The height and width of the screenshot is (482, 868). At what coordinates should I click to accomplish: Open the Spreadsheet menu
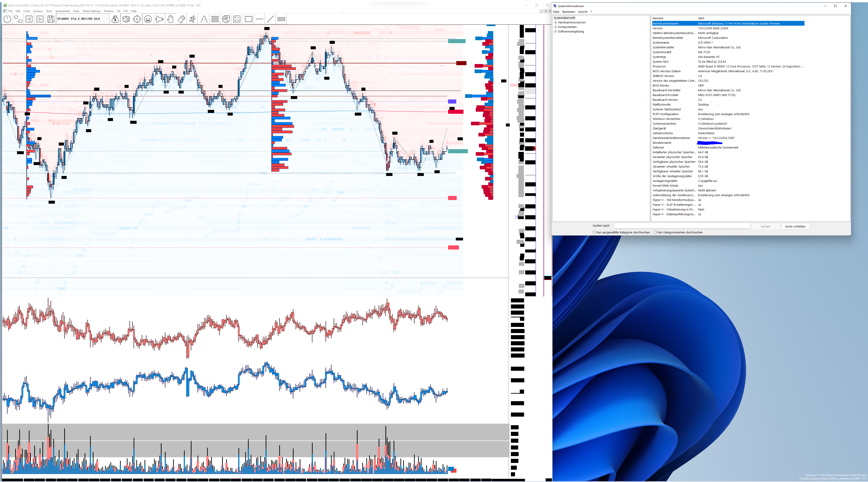62,11
